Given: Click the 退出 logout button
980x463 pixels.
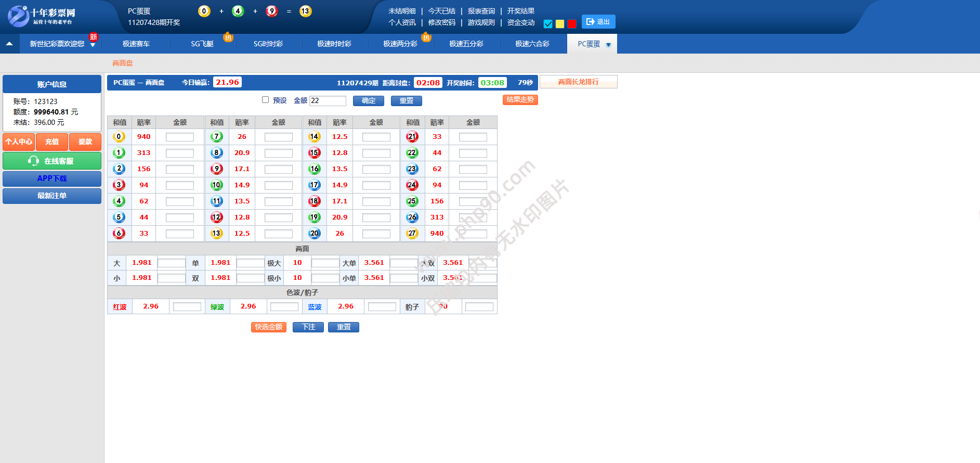Looking at the screenshot, I should [598, 21].
